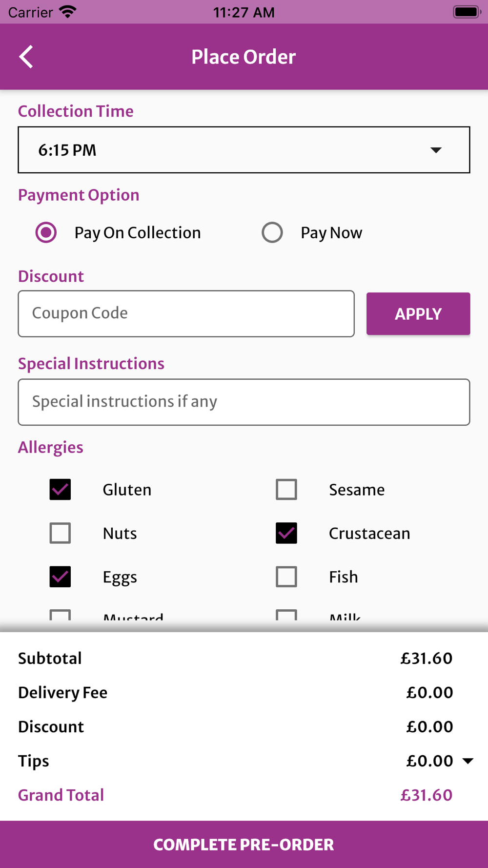Apply the coupon with APPLY button
The width and height of the screenshot is (488, 868).
(418, 313)
